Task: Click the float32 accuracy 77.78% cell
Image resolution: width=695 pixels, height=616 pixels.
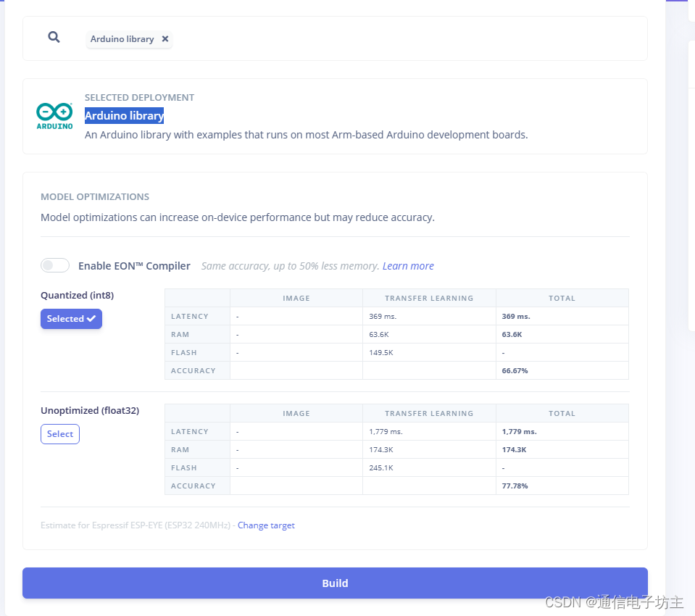Action: [562, 486]
